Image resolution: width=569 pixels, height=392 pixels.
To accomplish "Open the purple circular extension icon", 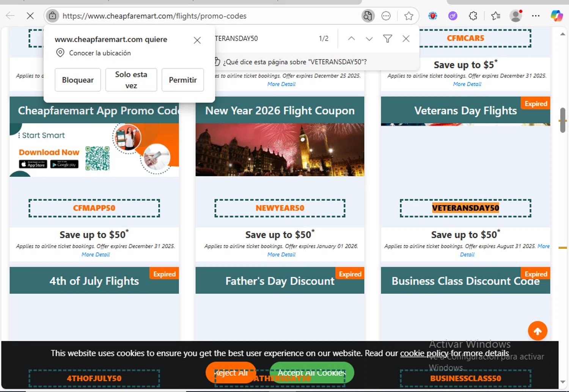I will pos(453,16).
